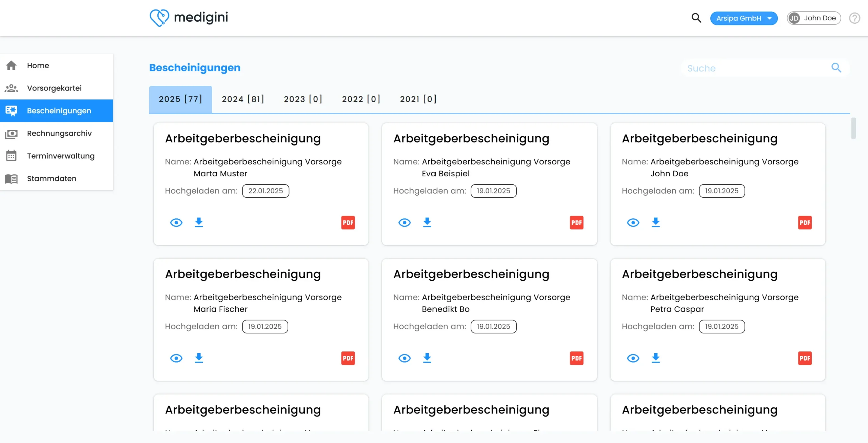Open the John Doe user menu
The width and height of the screenshot is (868, 443).
click(814, 18)
